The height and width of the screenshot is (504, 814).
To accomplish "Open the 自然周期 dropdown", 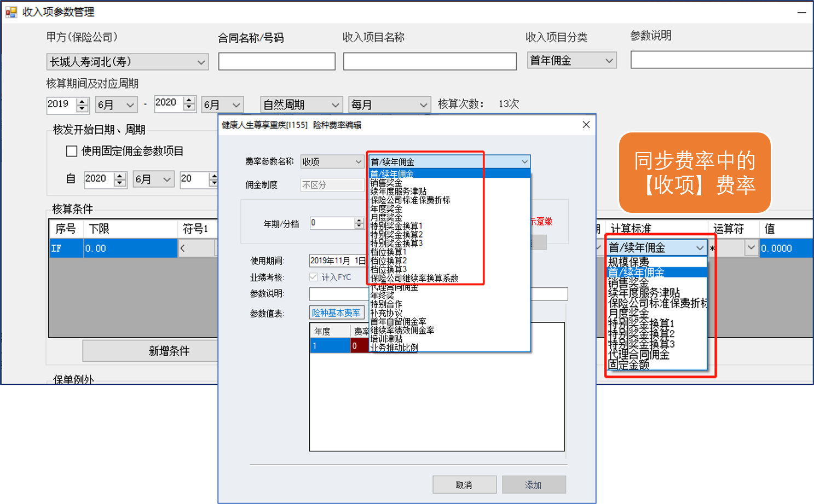I will click(335, 105).
